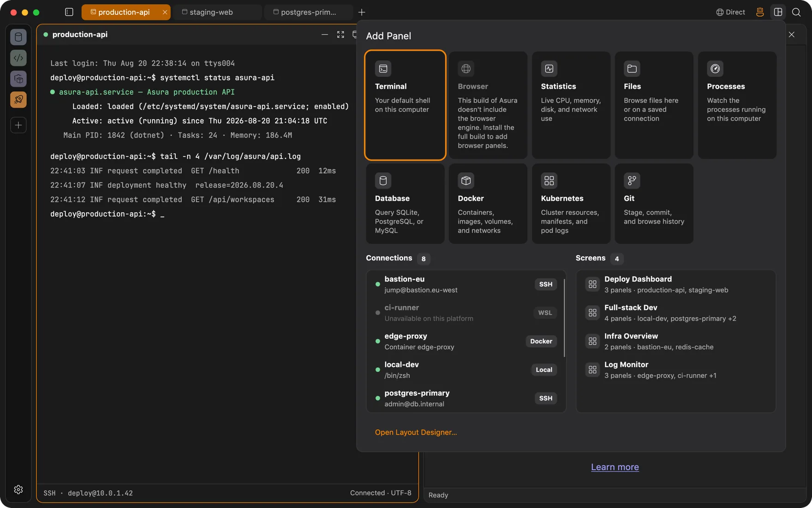Select the edge-proxy Docker connection

tap(466, 341)
